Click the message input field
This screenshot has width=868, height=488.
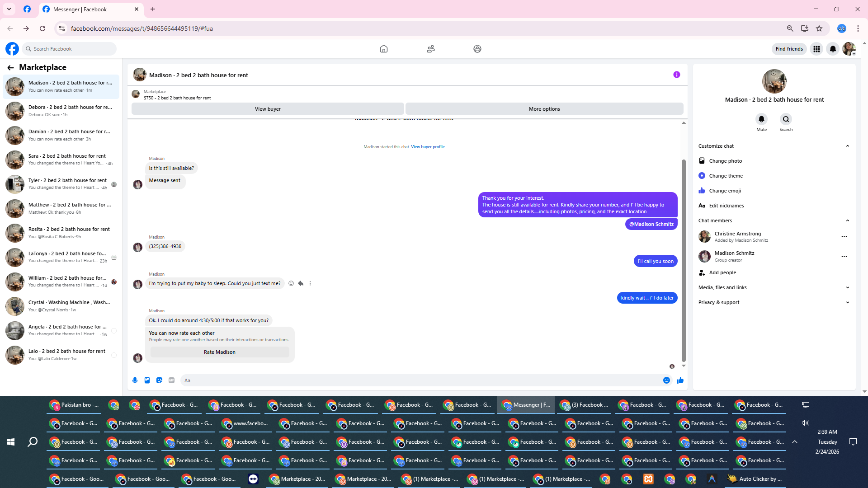click(420, 380)
